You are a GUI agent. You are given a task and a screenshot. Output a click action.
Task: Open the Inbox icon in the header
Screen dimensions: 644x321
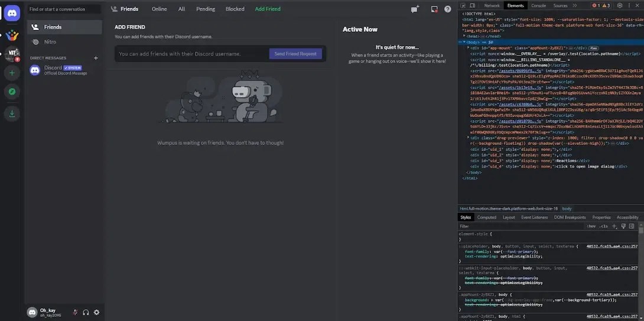pos(434,9)
